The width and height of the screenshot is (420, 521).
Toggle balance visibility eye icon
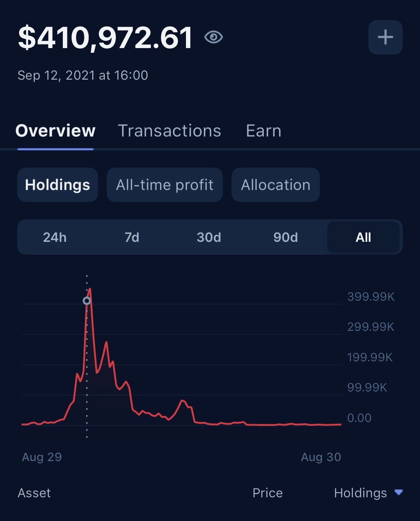coord(214,37)
